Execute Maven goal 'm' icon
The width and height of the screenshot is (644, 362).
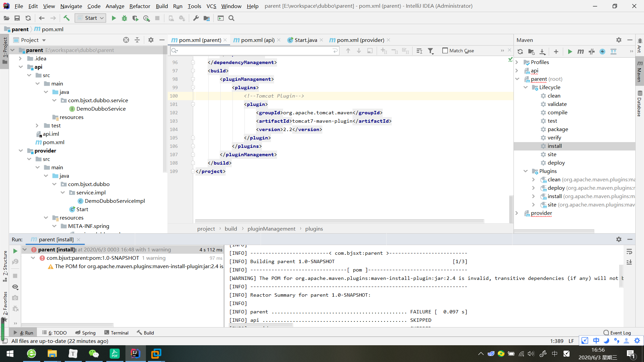pos(581,51)
